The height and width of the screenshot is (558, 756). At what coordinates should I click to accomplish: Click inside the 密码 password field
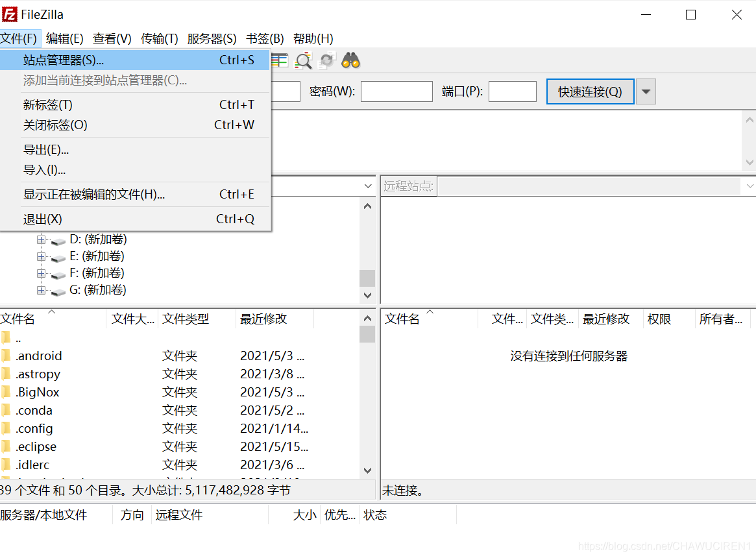coord(396,91)
